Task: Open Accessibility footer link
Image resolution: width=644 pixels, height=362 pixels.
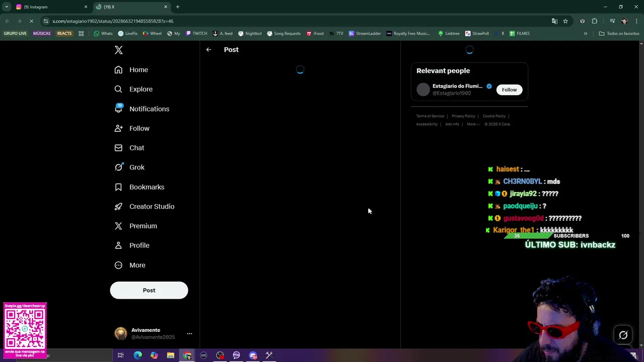Action: tap(427, 124)
